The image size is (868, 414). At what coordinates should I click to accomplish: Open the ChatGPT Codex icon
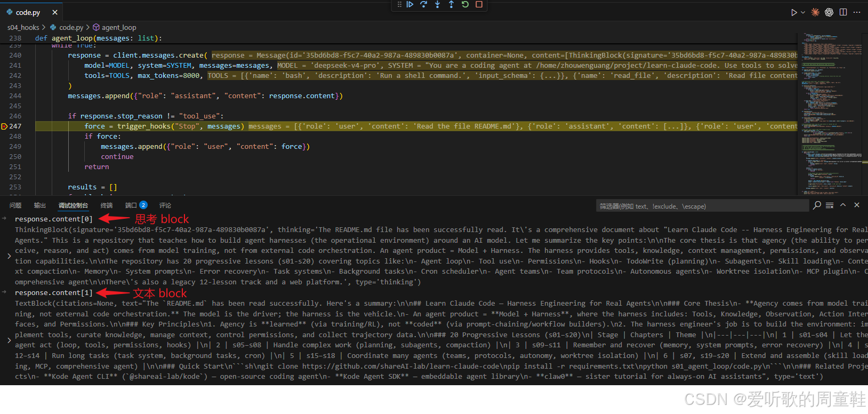(829, 12)
